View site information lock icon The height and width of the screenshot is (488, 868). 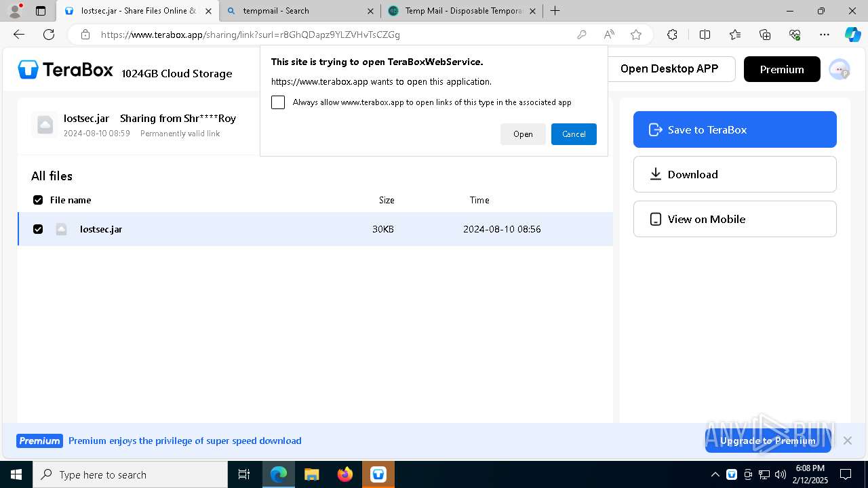tap(85, 35)
